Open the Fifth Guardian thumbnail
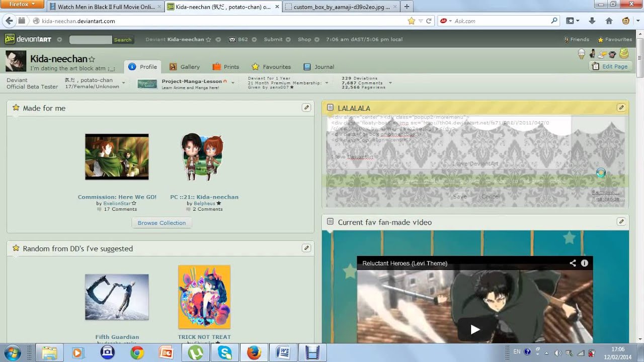The image size is (644, 362). [117, 297]
